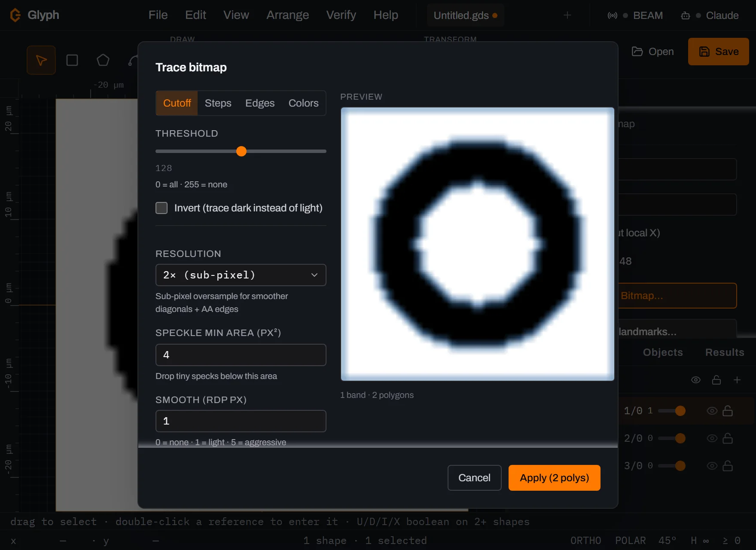The width and height of the screenshot is (756, 550).
Task: Open the Results panel tab
Action: click(725, 352)
